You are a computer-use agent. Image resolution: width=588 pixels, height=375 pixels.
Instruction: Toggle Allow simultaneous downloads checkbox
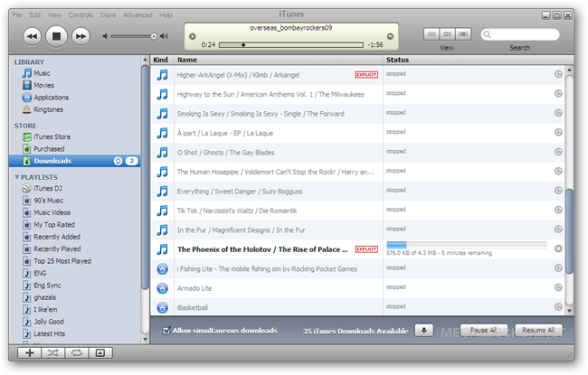point(166,331)
